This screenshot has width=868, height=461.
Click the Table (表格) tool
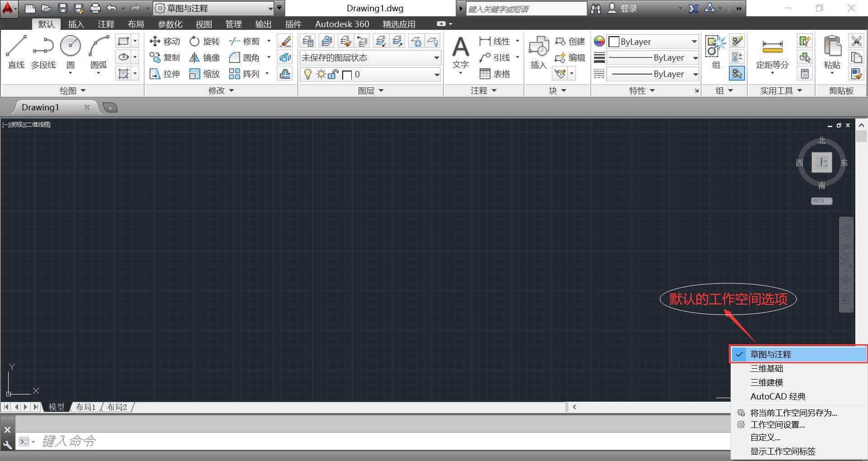[495, 74]
